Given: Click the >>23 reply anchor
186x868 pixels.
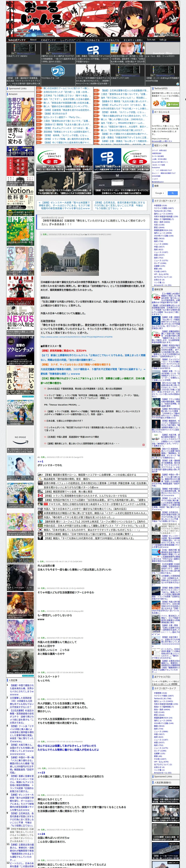Looking at the screenshot, I should pos(41,773).
